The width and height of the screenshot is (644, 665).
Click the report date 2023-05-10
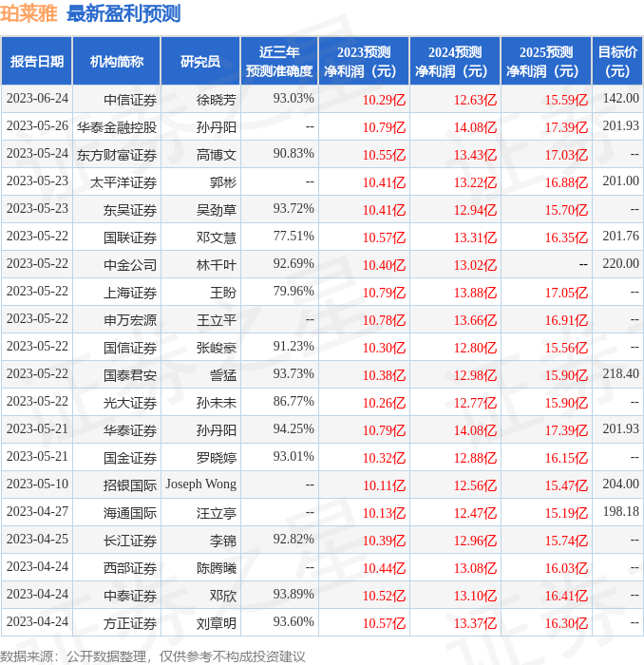tap(37, 484)
